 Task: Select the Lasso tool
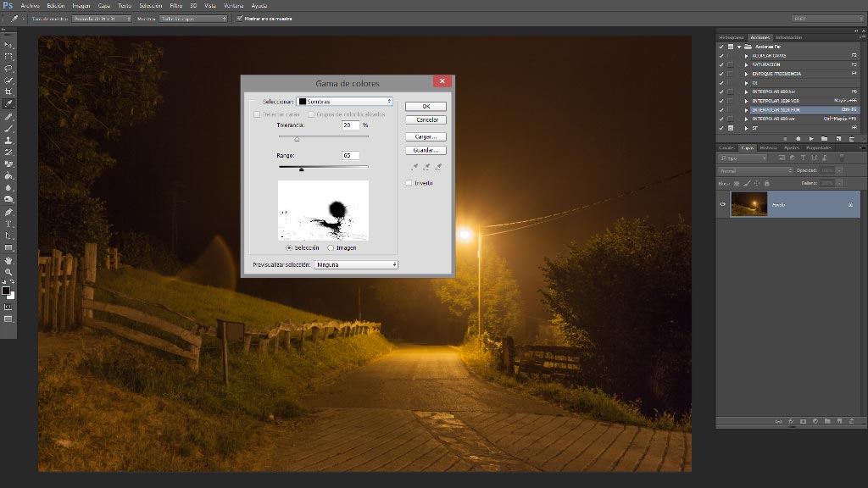(8, 68)
